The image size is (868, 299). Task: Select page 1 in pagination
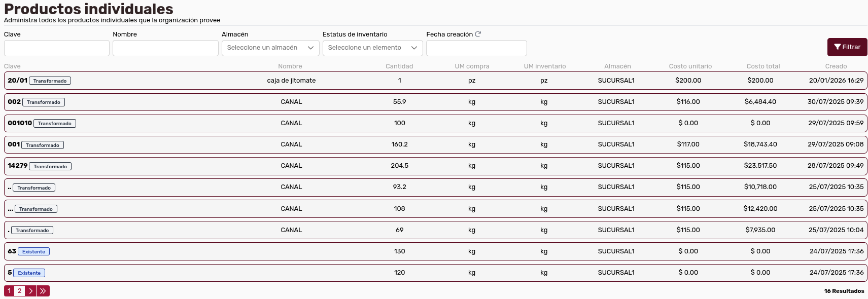pos(9,291)
